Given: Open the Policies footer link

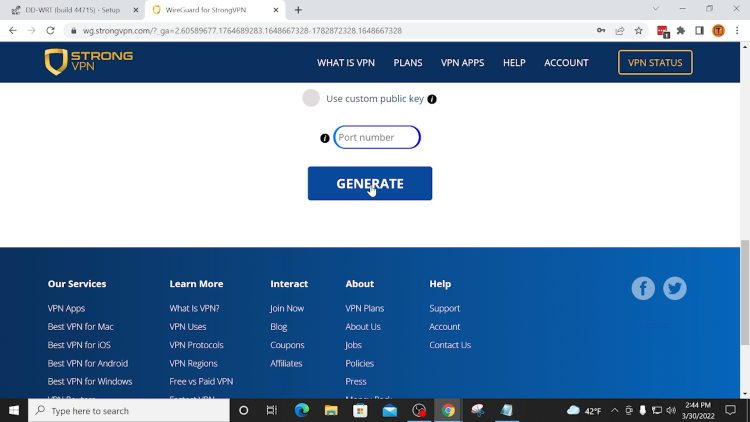Looking at the screenshot, I should [359, 363].
